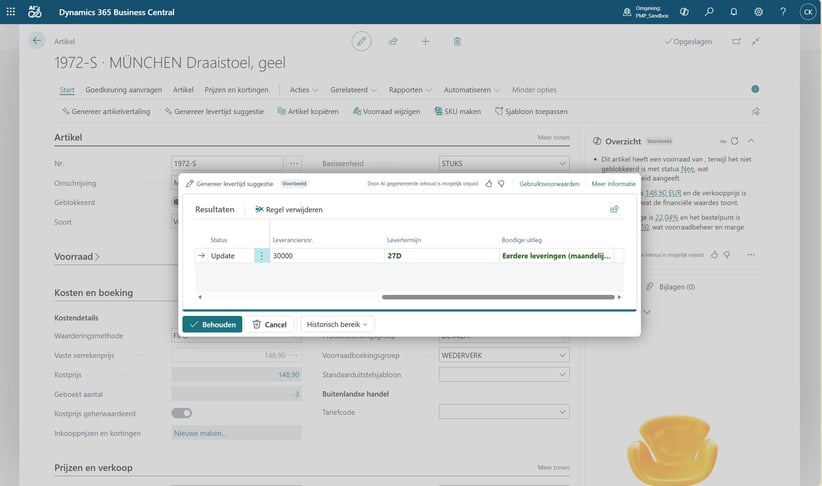Click Genereer artikelvertaling action
822x486 pixels.
point(106,111)
